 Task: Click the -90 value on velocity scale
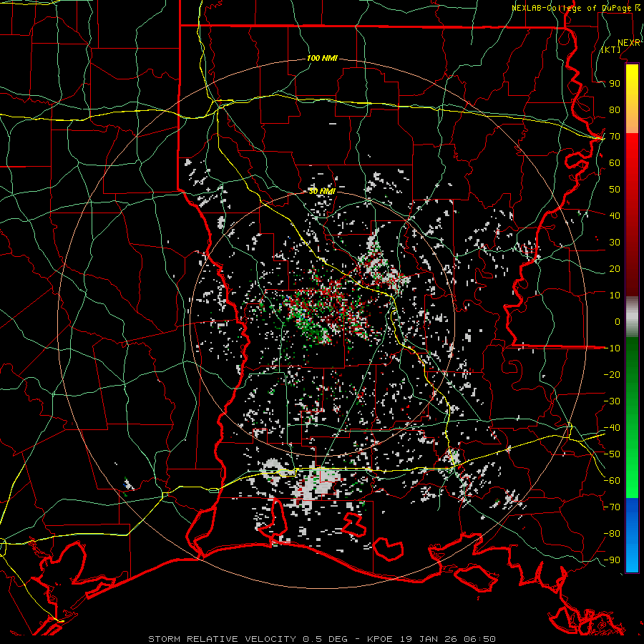[612, 560]
